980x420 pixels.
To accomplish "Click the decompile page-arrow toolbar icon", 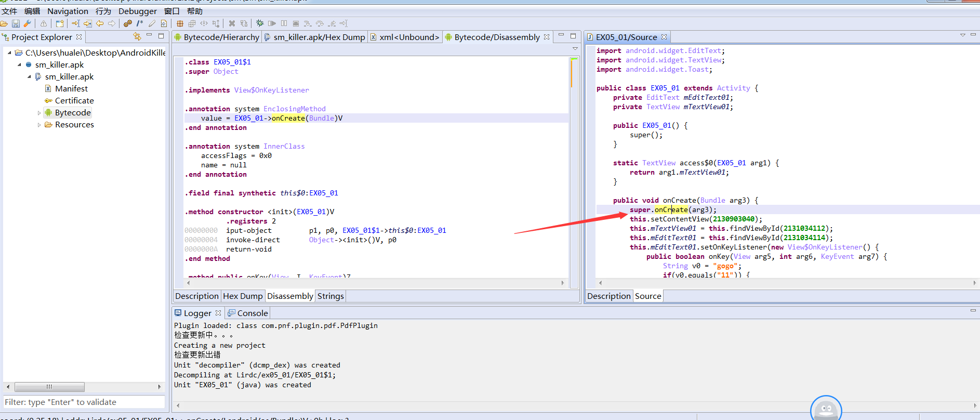I will [x=164, y=23].
